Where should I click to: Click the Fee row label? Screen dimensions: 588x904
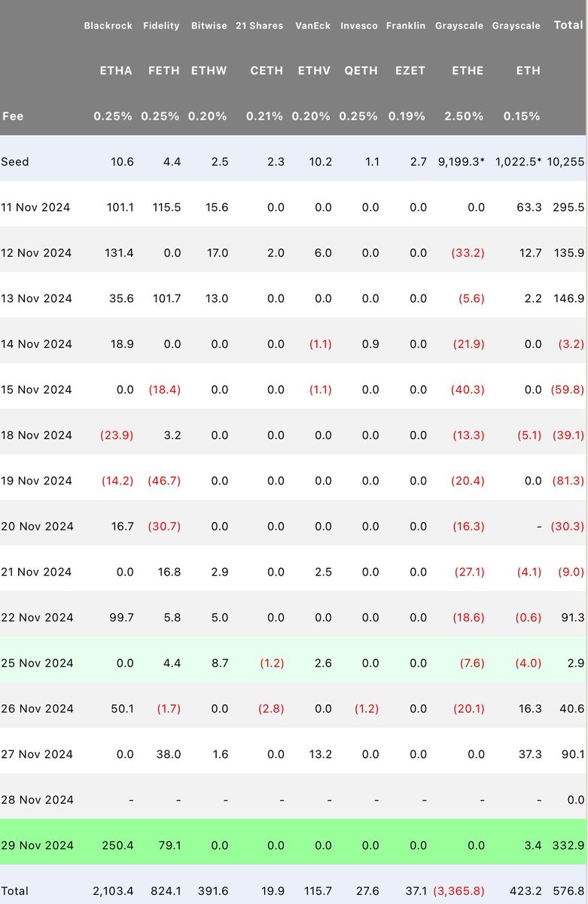pos(11,116)
